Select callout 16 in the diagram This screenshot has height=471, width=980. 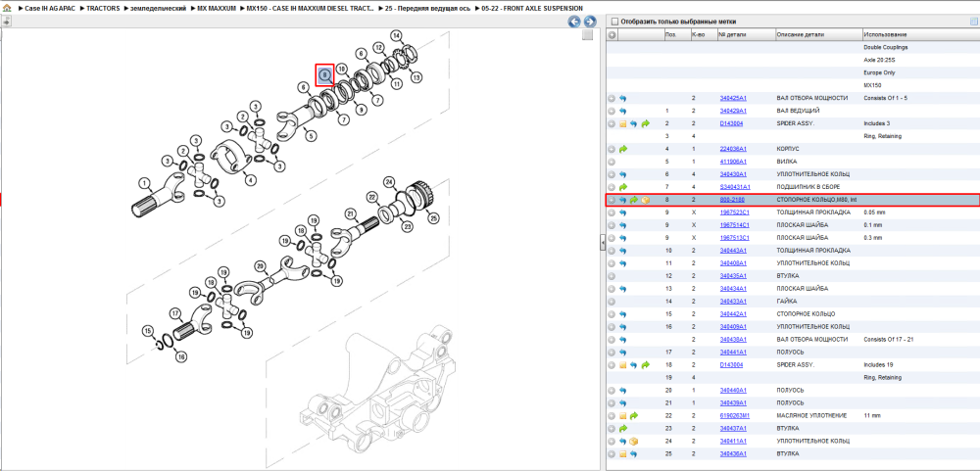tap(180, 357)
